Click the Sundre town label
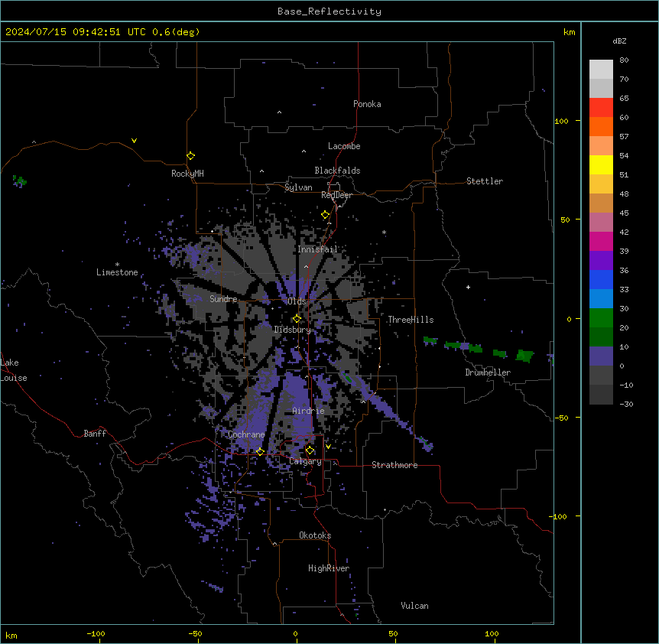The image size is (659, 644). [223, 299]
